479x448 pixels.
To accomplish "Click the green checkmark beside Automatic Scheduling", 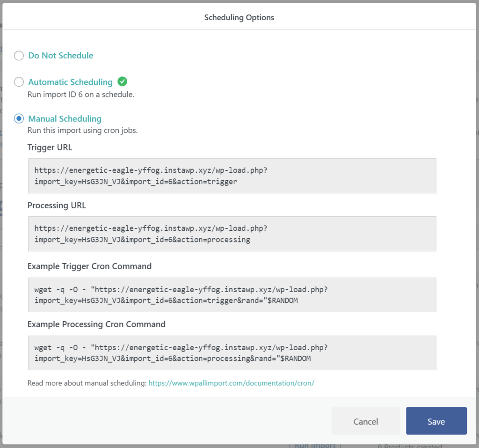I will click(x=122, y=81).
